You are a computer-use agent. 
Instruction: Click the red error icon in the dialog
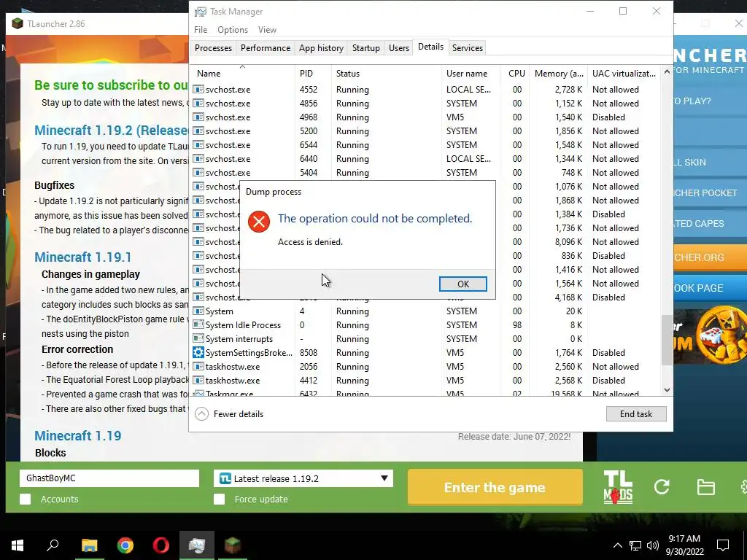(x=259, y=222)
